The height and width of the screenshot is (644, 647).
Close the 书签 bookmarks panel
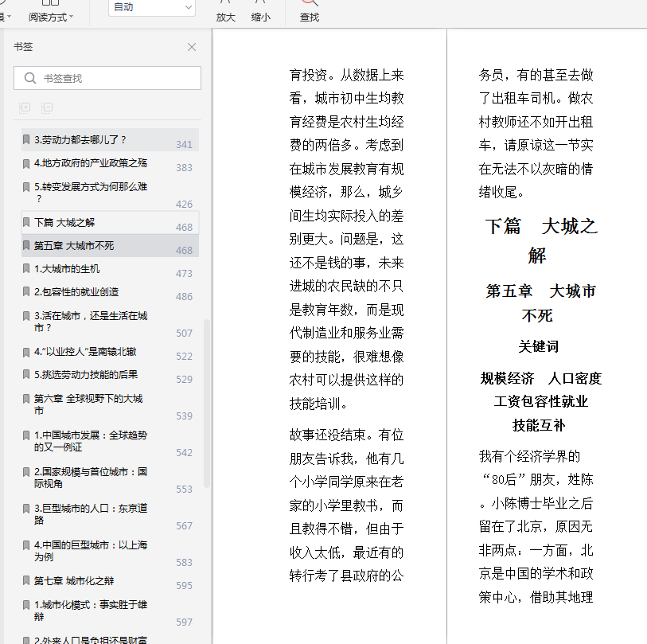[192, 47]
